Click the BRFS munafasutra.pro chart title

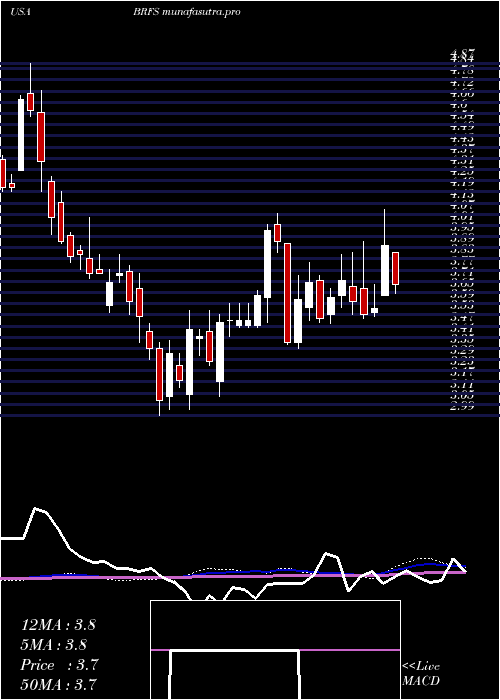(x=187, y=12)
